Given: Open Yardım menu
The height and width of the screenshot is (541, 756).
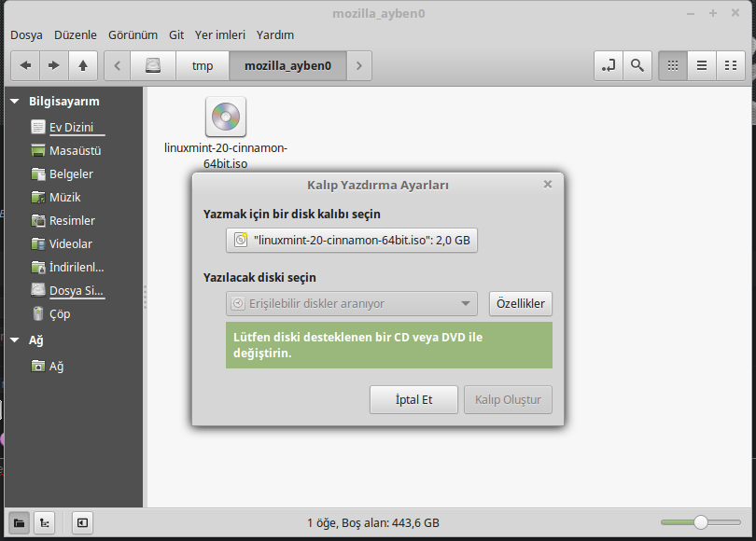Looking at the screenshot, I should [274, 35].
